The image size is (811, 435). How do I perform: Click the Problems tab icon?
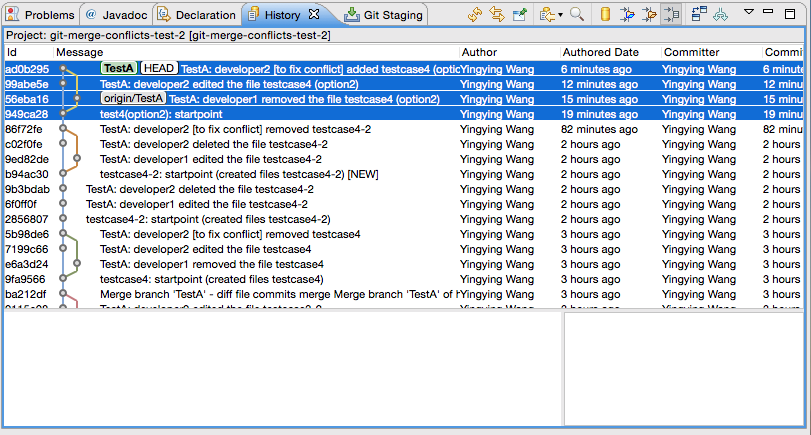tap(12, 14)
